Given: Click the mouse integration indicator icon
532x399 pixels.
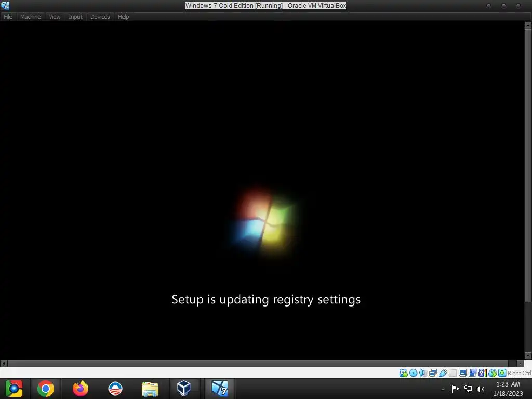Looking at the screenshot, I should 493,373.
